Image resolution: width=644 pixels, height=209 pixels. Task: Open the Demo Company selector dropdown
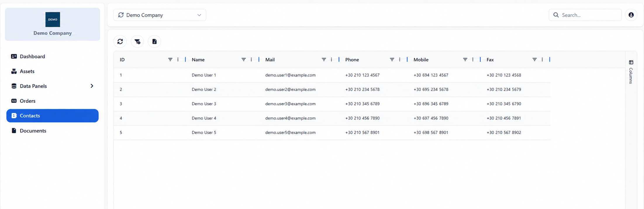pyautogui.click(x=160, y=15)
